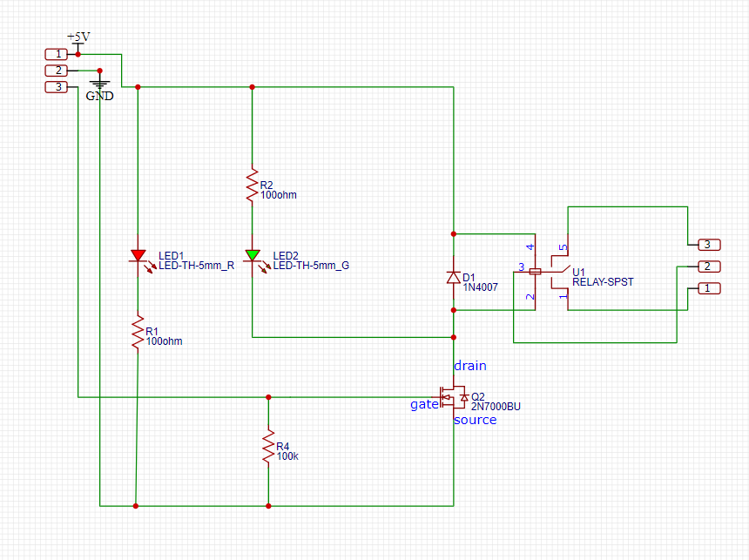This screenshot has width=749, height=560.
Task: Click the blue 'gate' annotation
Action: coord(424,405)
